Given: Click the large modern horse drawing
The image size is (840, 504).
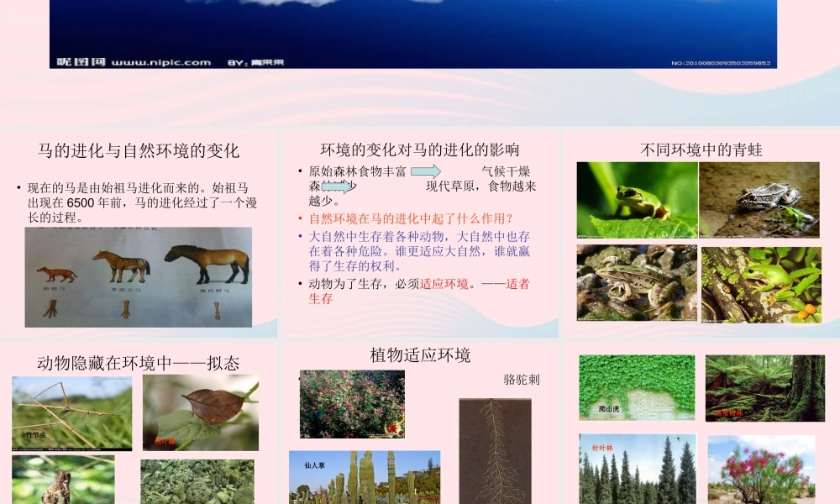Looking at the screenshot, I should [207, 264].
